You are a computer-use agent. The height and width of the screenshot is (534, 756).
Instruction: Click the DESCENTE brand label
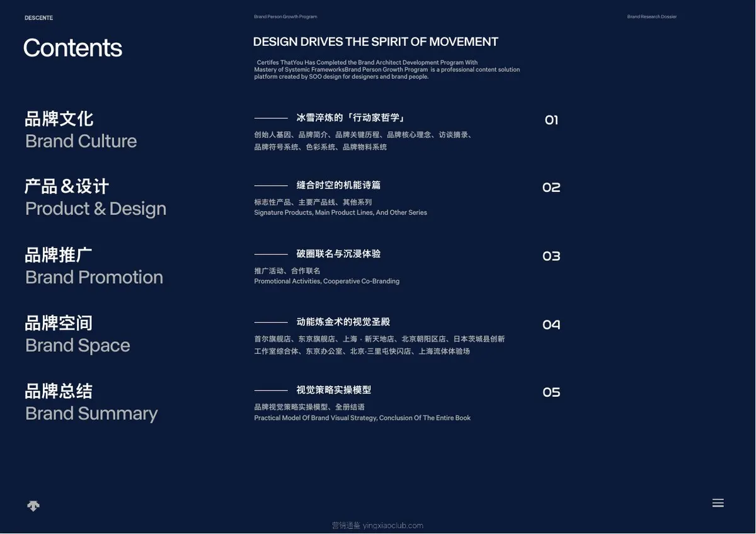pos(39,18)
